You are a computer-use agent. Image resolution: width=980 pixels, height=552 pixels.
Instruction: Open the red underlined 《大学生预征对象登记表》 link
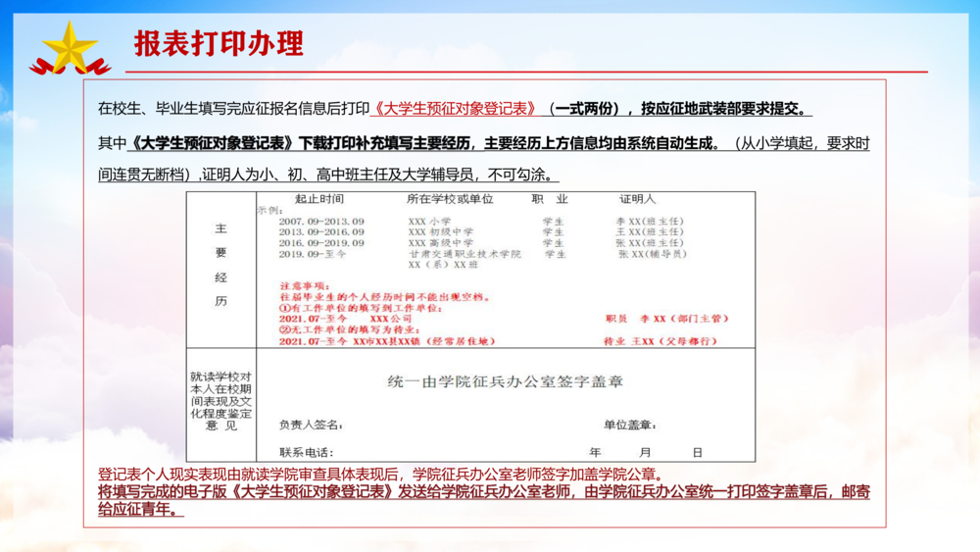coord(456,109)
